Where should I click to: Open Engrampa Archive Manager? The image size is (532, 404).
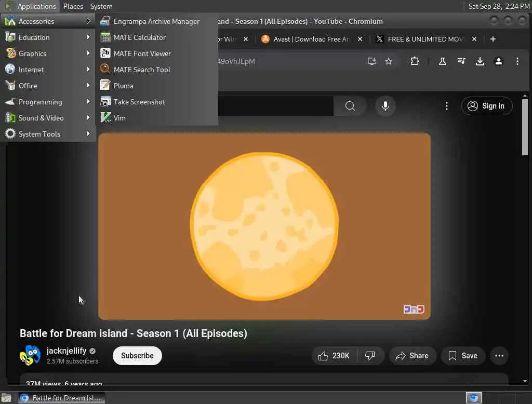(x=156, y=21)
